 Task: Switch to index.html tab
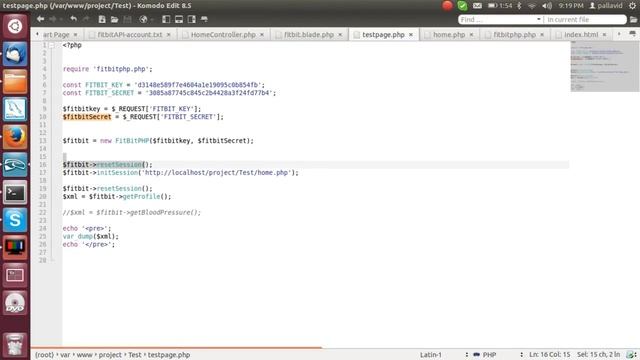click(x=581, y=35)
